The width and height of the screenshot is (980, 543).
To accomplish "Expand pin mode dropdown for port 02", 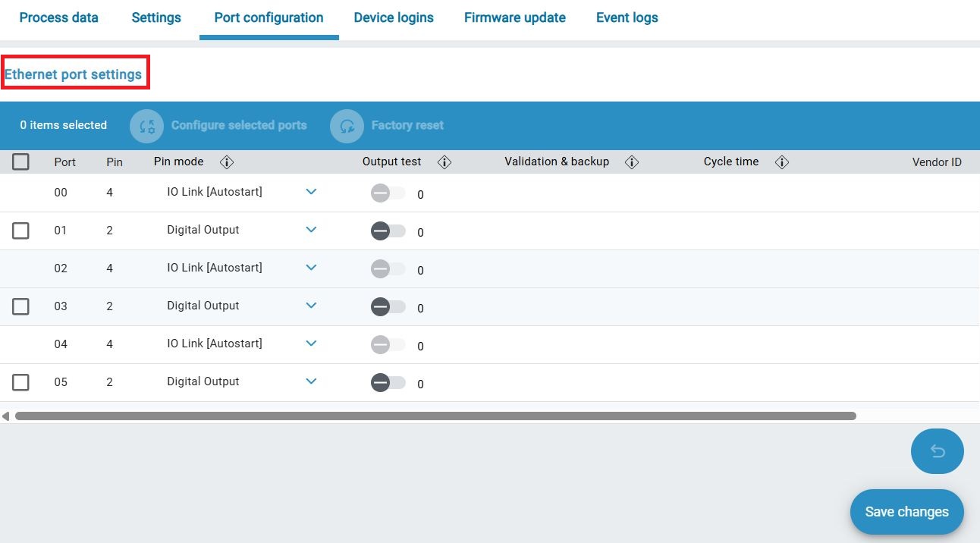I will coord(311,268).
